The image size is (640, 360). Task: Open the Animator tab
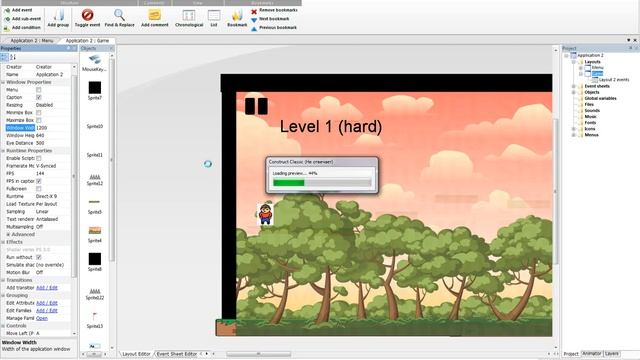point(591,354)
